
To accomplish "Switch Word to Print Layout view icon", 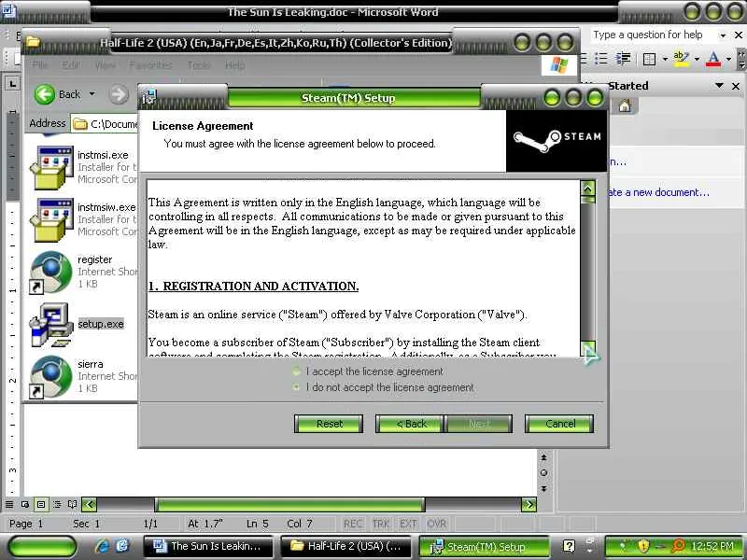I will pyautogui.click(x=41, y=504).
